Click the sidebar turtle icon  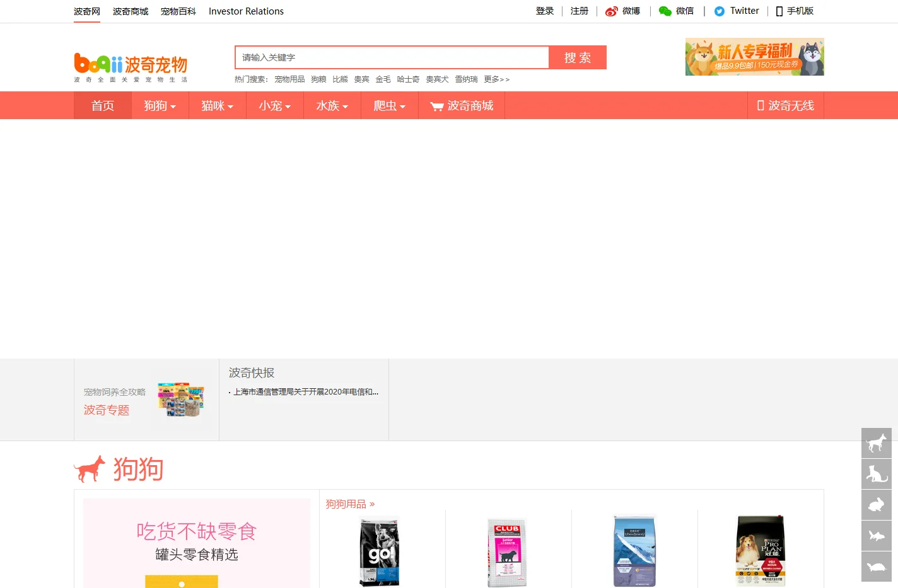tap(877, 567)
